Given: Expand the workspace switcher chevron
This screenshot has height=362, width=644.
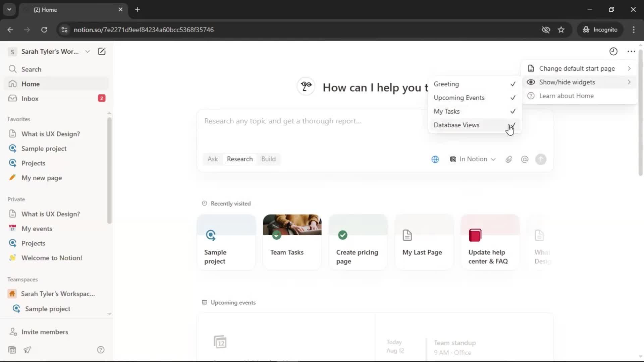Looking at the screenshot, I should point(87,52).
